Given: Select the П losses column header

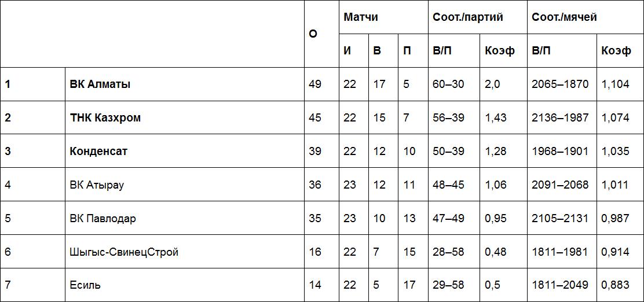Looking at the screenshot, I should coord(407,50).
